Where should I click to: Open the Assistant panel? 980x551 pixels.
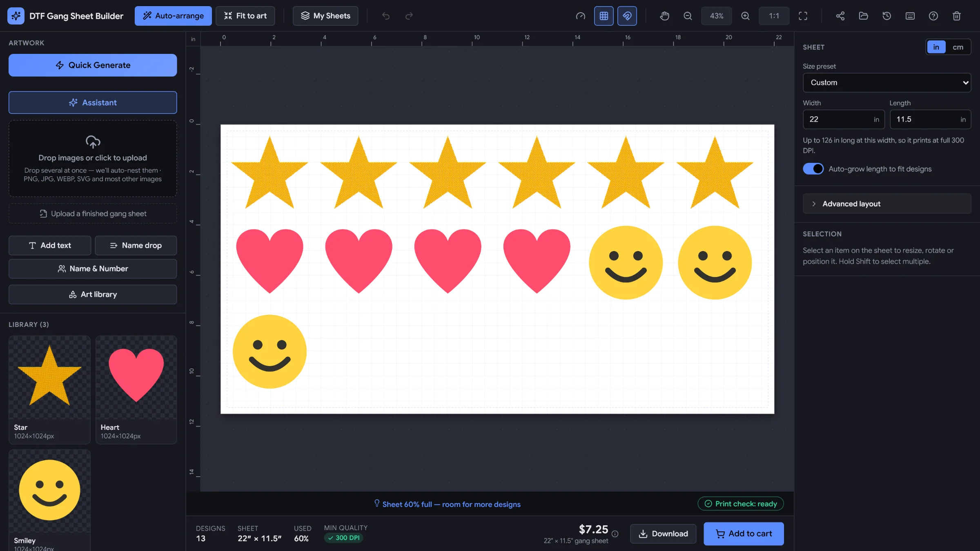(x=93, y=102)
